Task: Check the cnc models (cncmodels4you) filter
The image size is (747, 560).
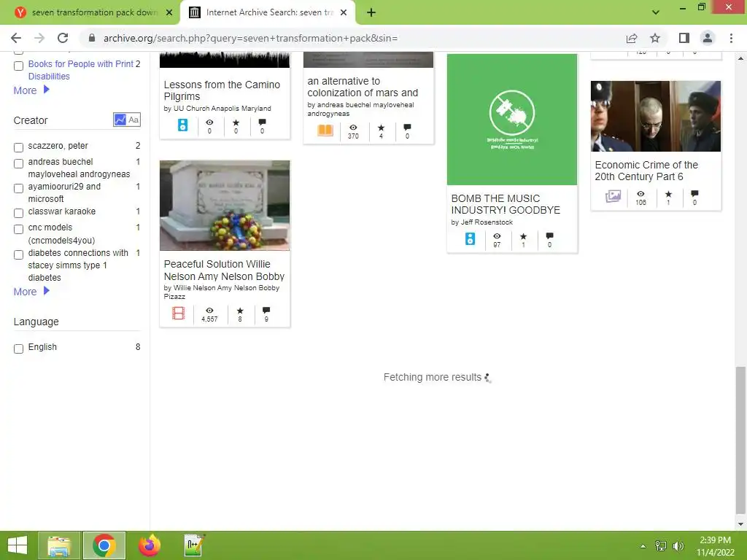Action: coord(18,229)
